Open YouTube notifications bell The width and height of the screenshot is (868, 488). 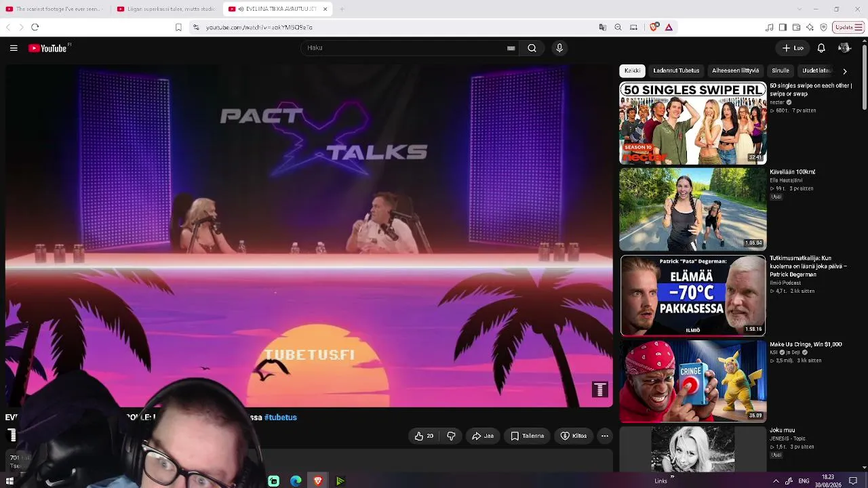[x=821, y=48]
